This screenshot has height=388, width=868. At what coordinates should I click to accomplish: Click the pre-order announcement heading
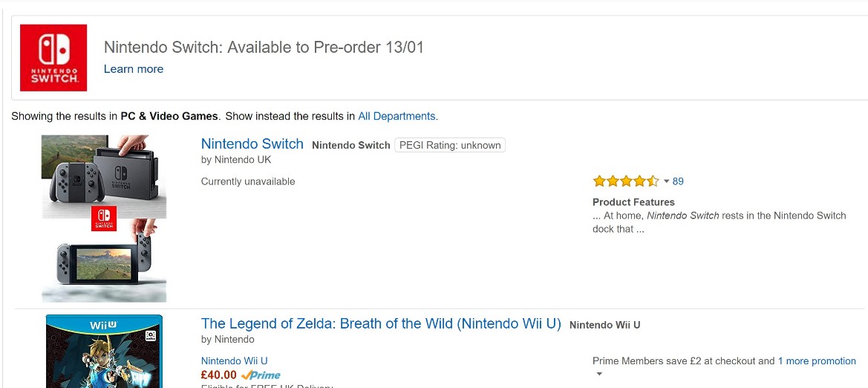coord(264,48)
